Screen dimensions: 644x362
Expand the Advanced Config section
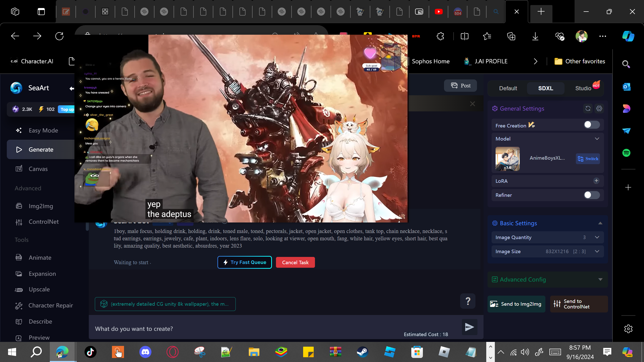pyautogui.click(x=600, y=280)
